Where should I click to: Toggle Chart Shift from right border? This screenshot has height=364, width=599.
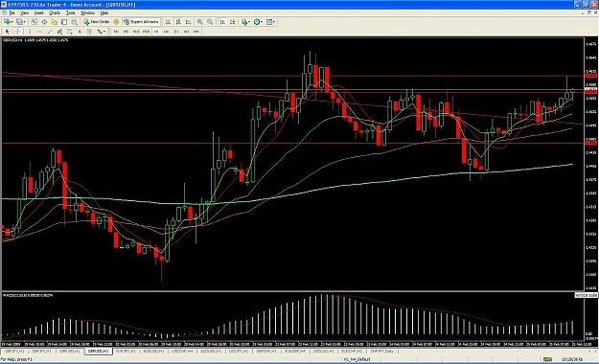coord(232,22)
